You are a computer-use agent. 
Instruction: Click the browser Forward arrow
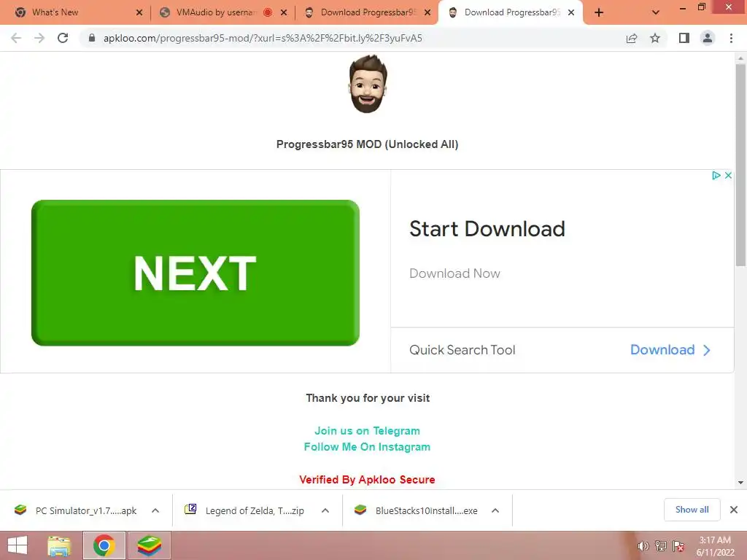39,38
